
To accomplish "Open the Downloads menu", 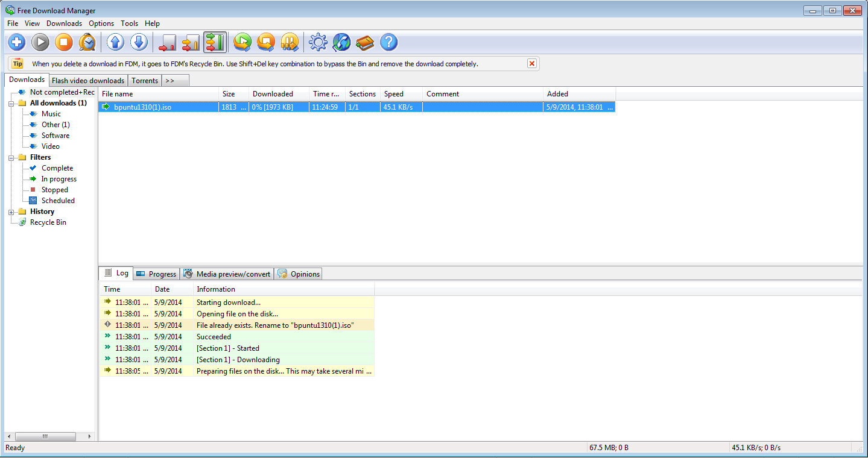I will pos(65,24).
